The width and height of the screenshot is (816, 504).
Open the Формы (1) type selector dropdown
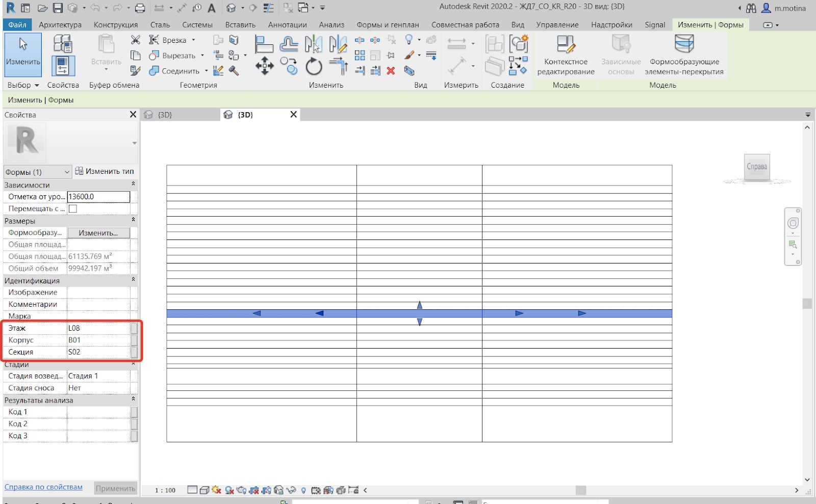coord(38,172)
